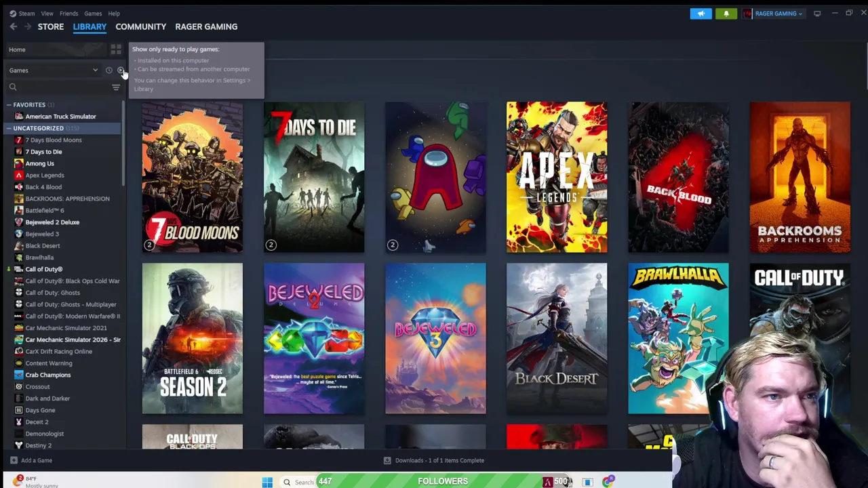This screenshot has height=488, width=868.
Task: Select Bejeweled 2 Deluxe in list
Action: click(52, 222)
